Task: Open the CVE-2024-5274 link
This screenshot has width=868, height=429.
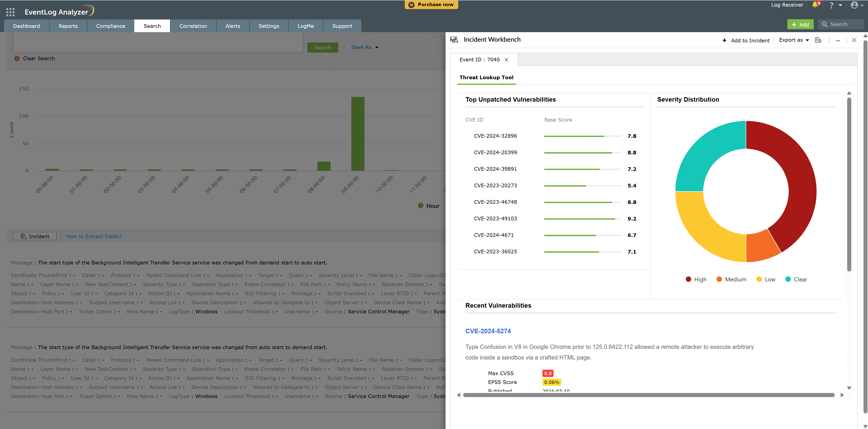Action: 488,331
